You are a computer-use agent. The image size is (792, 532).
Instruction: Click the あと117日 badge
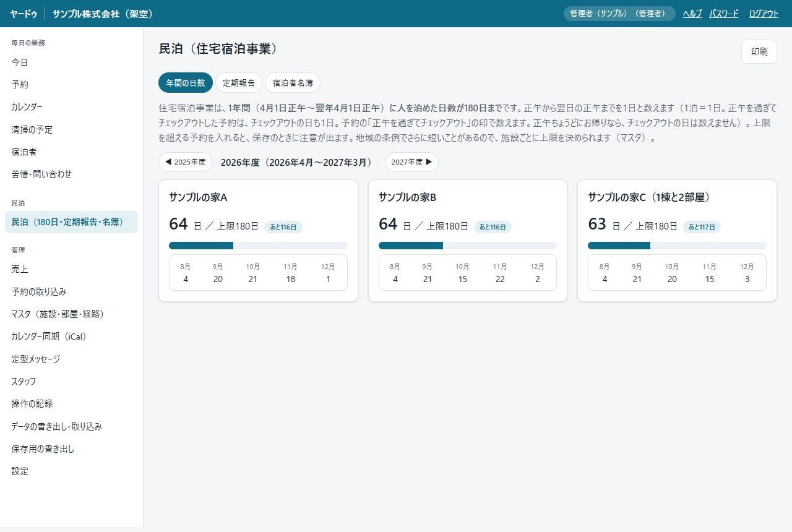[702, 227]
